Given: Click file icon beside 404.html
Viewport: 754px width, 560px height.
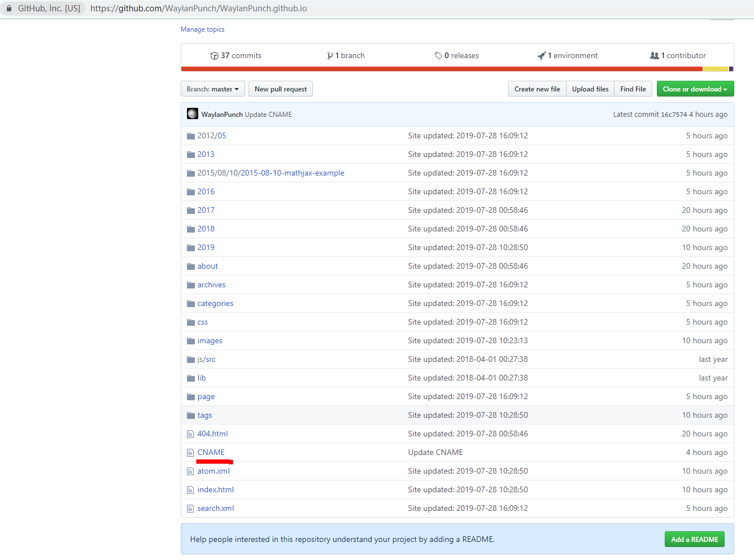Looking at the screenshot, I should (190, 434).
